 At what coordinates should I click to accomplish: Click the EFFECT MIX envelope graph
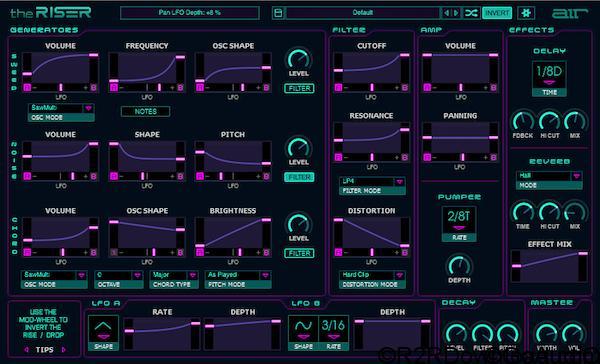pos(549,266)
